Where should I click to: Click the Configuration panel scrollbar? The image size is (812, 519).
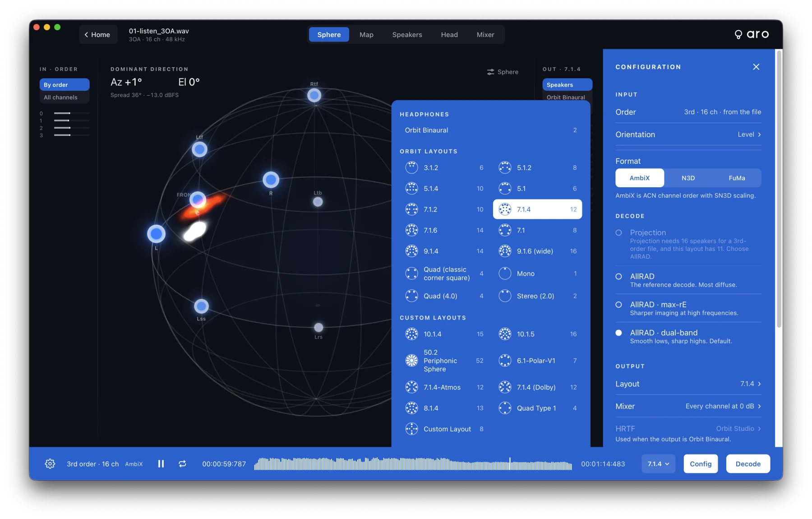779,189
